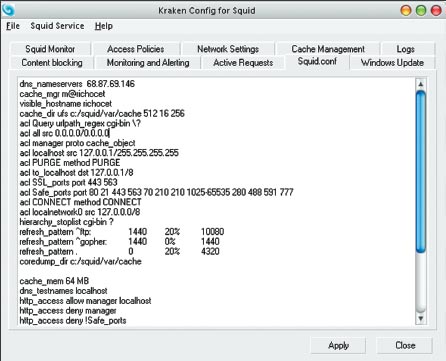Click the acl Query urlpath_regex line

(x=80, y=123)
